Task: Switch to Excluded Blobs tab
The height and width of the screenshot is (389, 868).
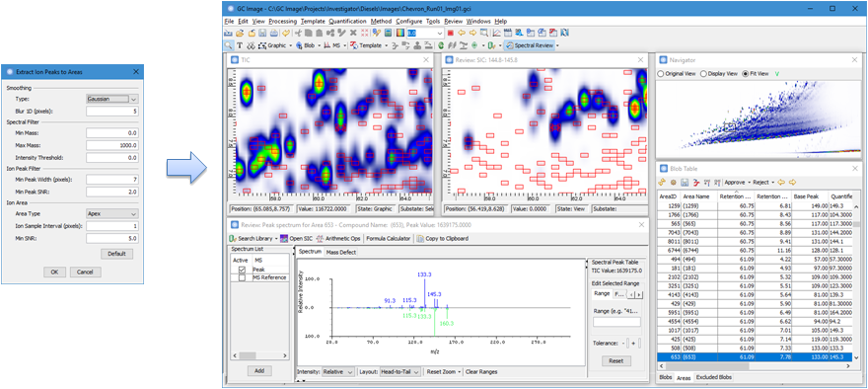Action: (x=713, y=377)
